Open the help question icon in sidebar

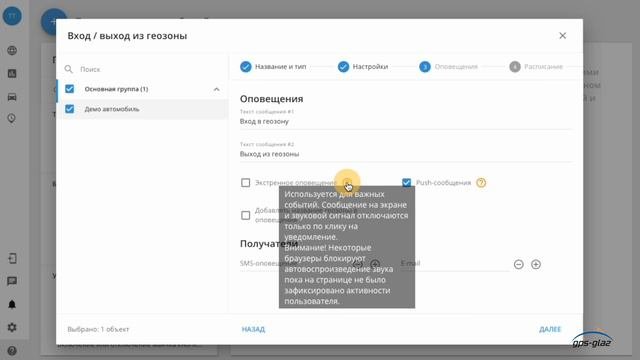pyautogui.click(x=12, y=351)
